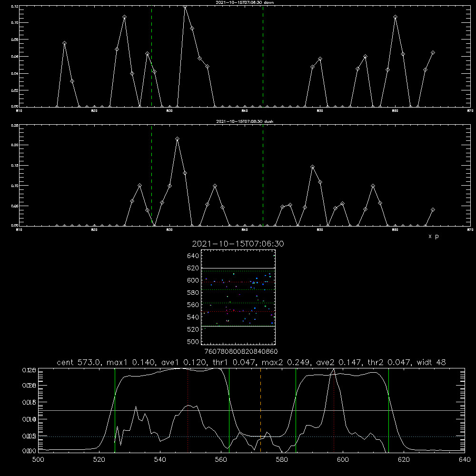The width and height of the screenshot is (476, 476).
Task: Click dusk plot peak marker near x=849
Action: click(312, 167)
